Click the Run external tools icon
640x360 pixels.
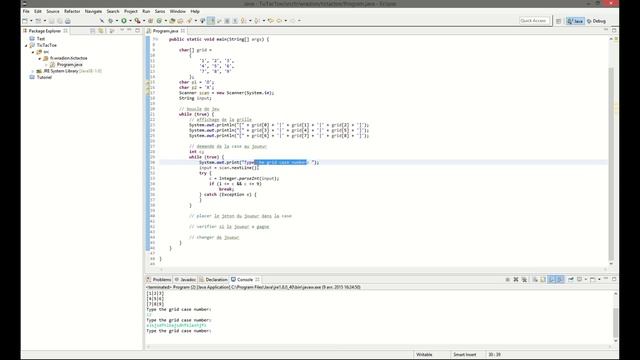tap(138, 21)
